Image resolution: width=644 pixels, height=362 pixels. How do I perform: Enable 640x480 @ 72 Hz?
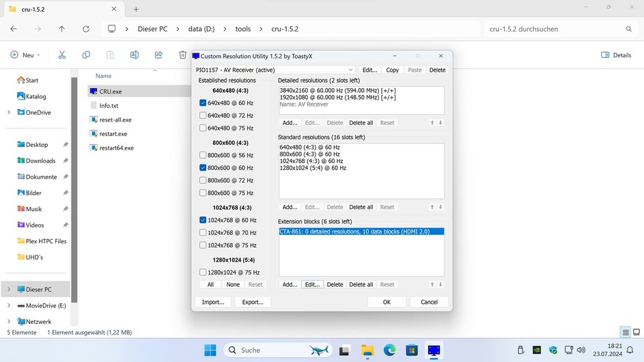tap(203, 115)
